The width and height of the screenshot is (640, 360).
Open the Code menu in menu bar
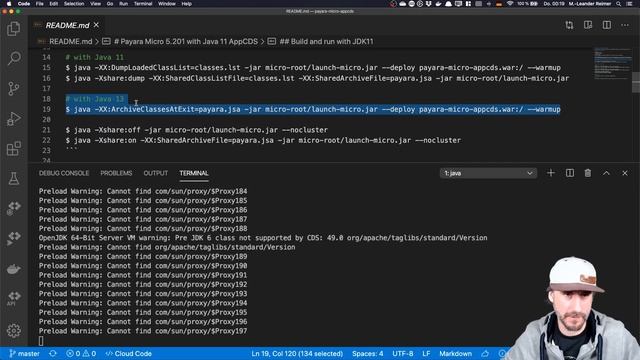tap(24, 4)
